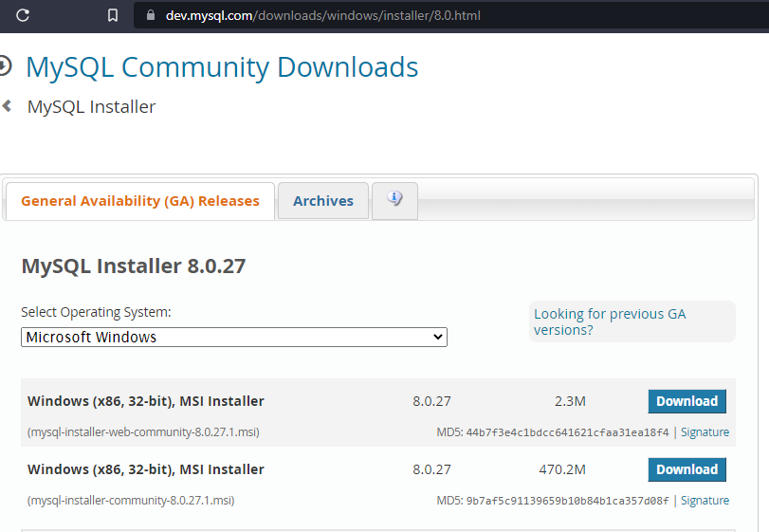Click the back chevron beside MySQL Installer
Image resolution: width=769 pixels, height=532 pixels.
(7, 106)
